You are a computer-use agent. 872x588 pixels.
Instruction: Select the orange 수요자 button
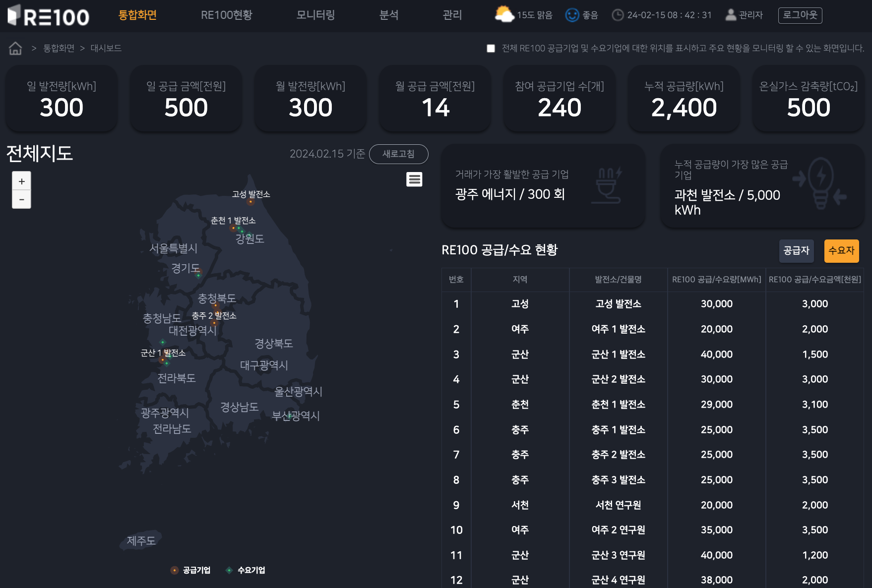pos(841,251)
